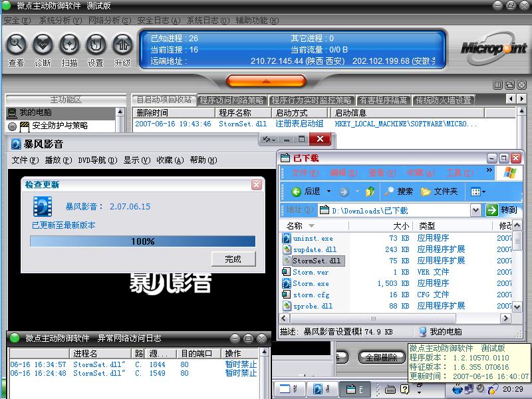Sort files by 大小 column
Screen dimensions: 532x399
pos(380,225)
